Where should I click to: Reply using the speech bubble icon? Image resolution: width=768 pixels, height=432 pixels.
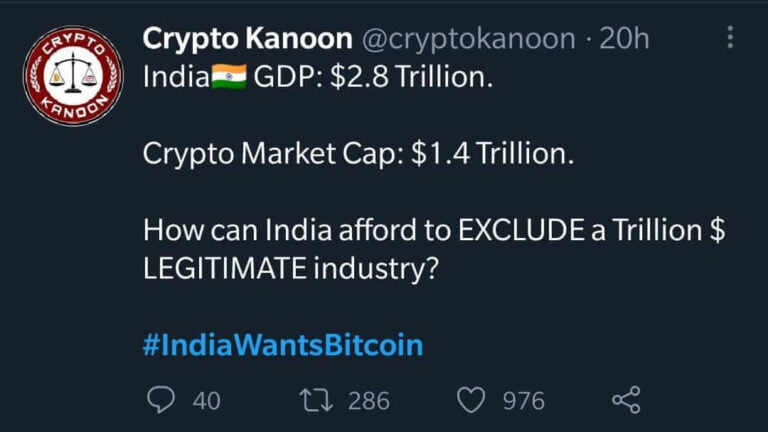(161, 400)
